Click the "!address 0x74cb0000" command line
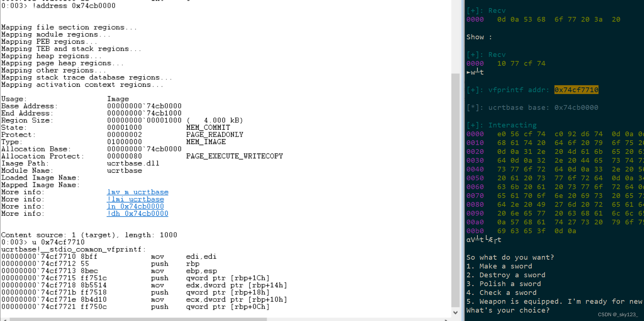The height and width of the screenshot is (321, 644). coord(73,6)
